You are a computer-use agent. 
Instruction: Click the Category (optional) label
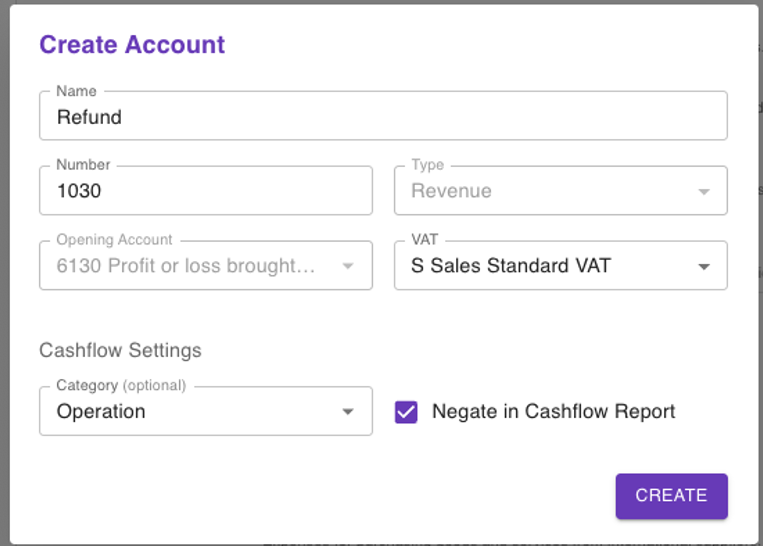[121, 385]
